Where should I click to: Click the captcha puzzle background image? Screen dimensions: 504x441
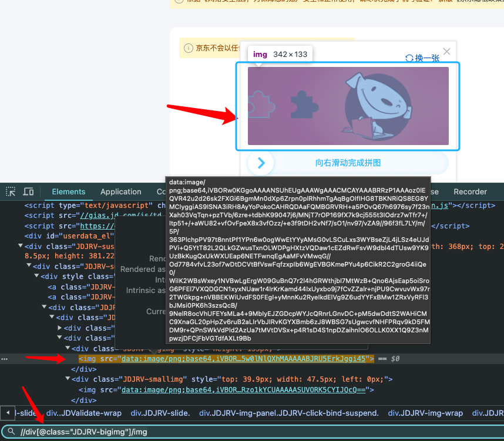coord(348,106)
